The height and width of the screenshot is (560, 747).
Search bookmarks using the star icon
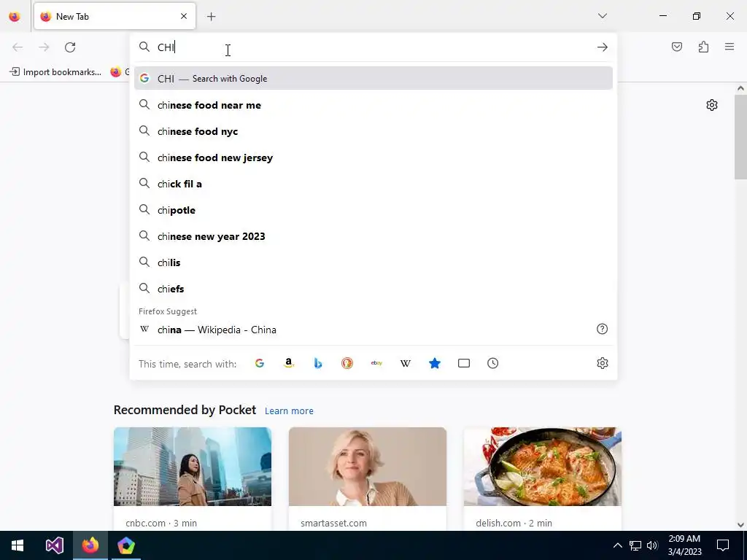435,363
